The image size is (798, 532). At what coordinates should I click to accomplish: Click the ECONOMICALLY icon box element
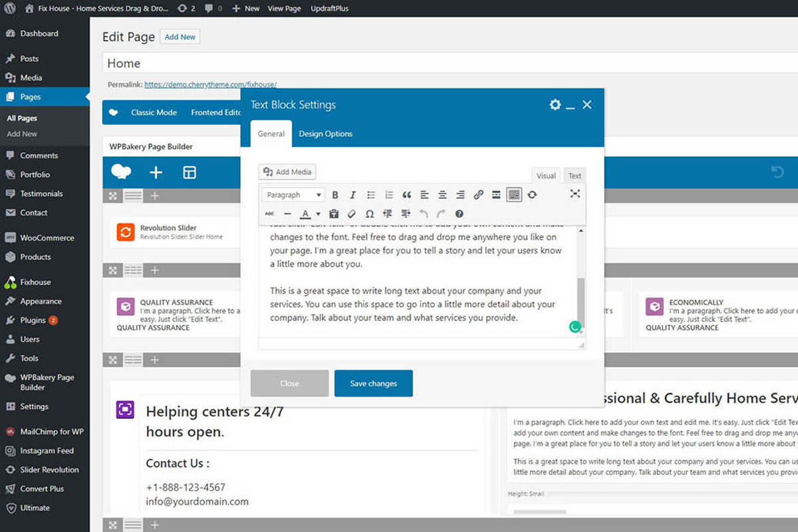click(719, 315)
